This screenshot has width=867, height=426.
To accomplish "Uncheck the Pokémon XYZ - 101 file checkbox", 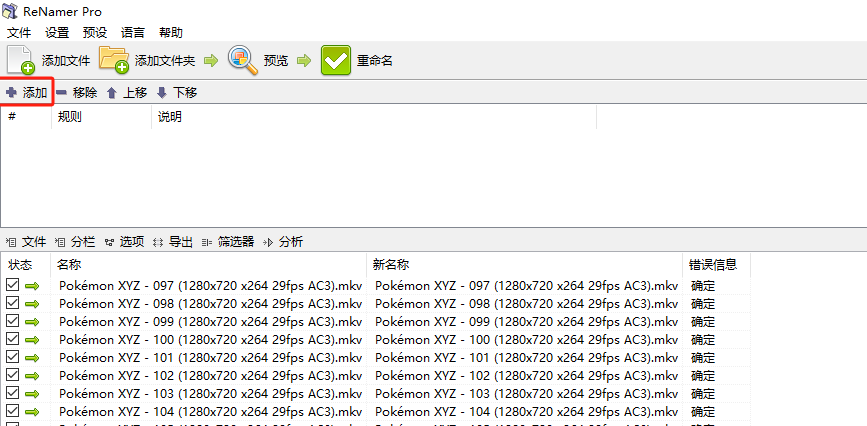I will coord(12,357).
